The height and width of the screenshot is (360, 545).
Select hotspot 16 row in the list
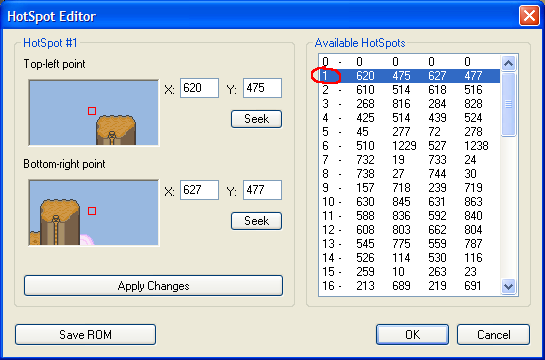tap(409, 286)
